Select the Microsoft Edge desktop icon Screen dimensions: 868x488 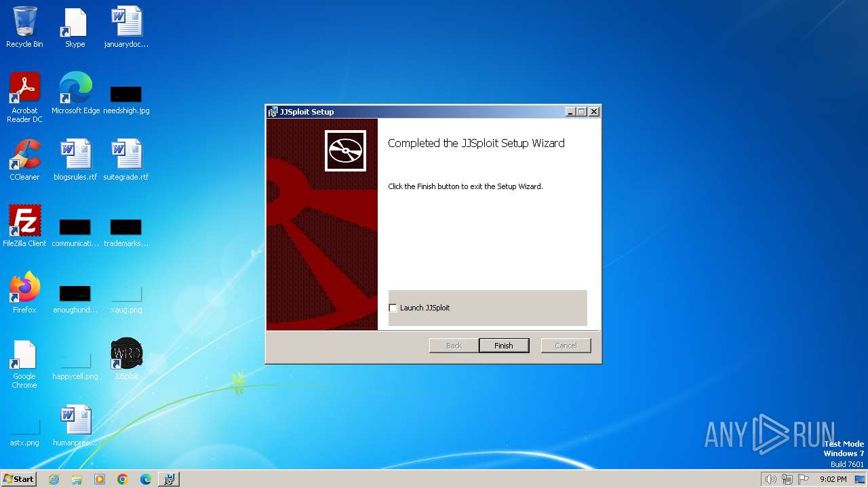[x=75, y=94]
